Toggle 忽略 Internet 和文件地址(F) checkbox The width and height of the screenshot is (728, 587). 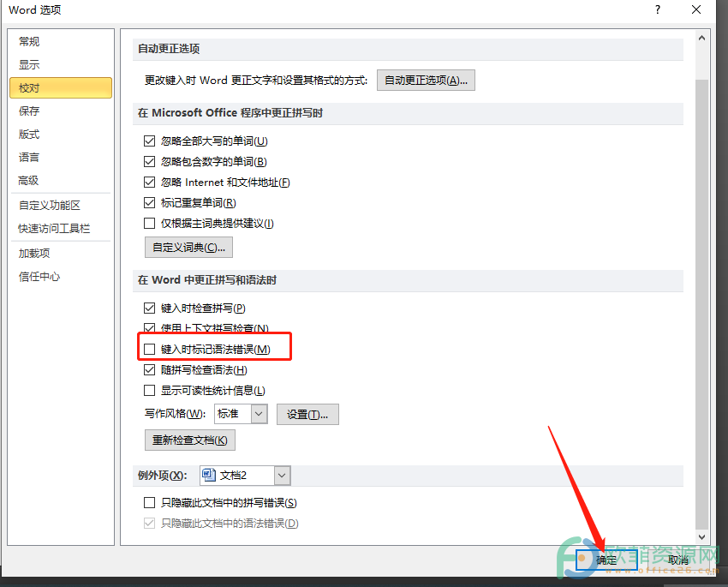click(x=150, y=182)
